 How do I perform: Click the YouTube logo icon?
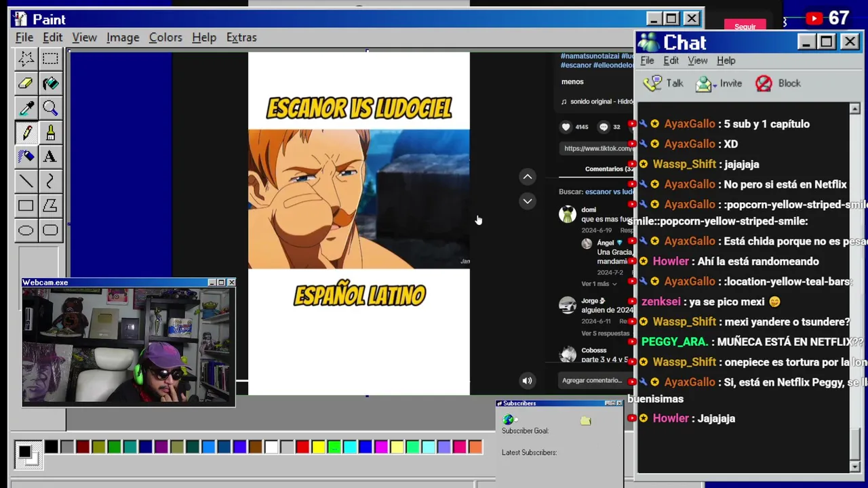click(814, 18)
